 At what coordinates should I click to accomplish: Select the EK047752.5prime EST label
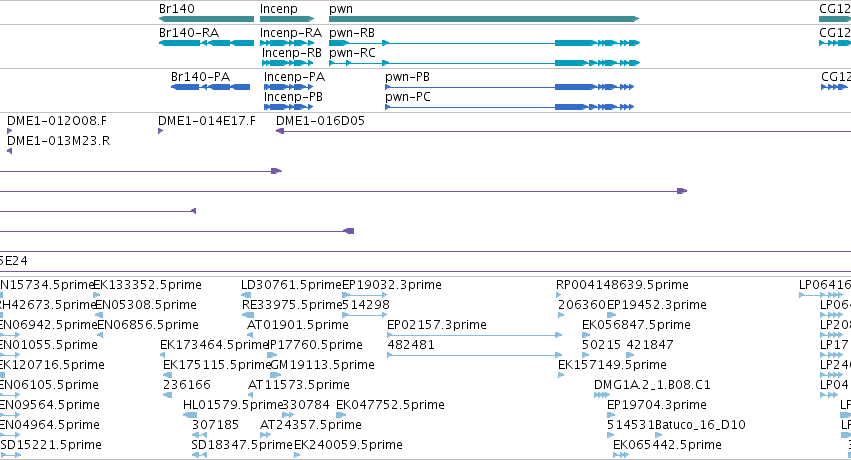[x=390, y=406]
